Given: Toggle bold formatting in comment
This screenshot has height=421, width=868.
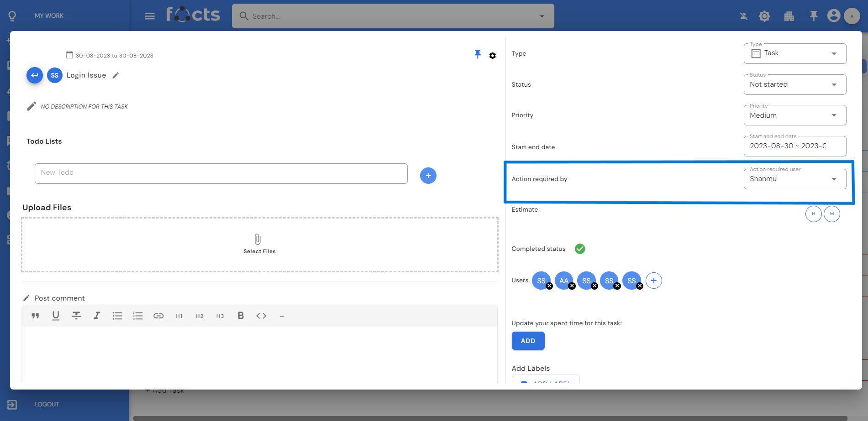Looking at the screenshot, I should (241, 316).
